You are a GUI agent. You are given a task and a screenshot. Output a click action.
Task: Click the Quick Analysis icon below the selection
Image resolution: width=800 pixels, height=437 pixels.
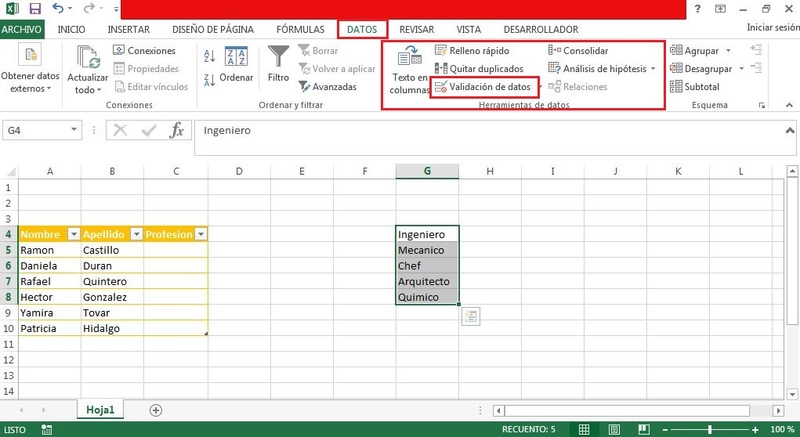tap(470, 317)
